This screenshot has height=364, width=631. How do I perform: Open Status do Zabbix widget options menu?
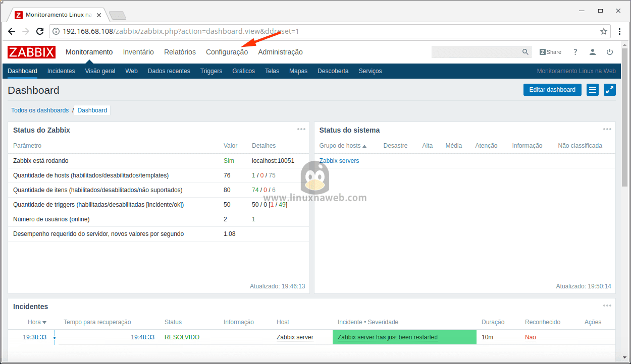pyautogui.click(x=301, y=129)
